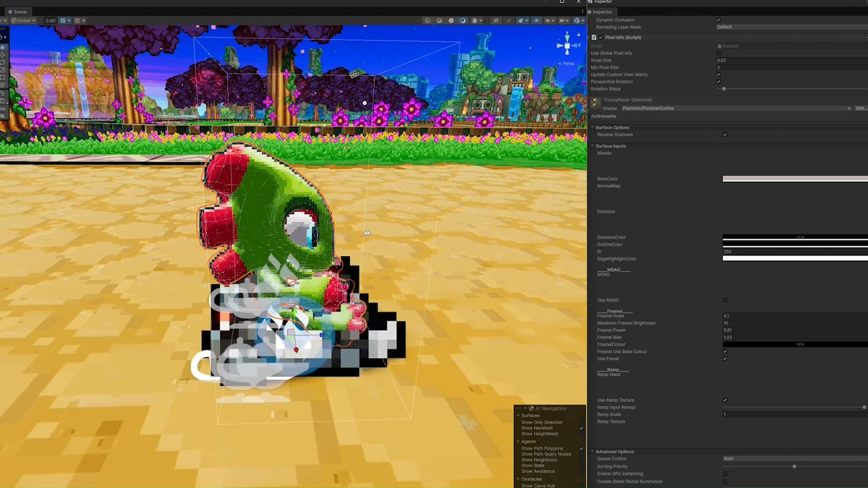The width and height of the screenshot is (868, 488).
Task: Open the debug draw mode dropdown
Action: click(478, 20)
